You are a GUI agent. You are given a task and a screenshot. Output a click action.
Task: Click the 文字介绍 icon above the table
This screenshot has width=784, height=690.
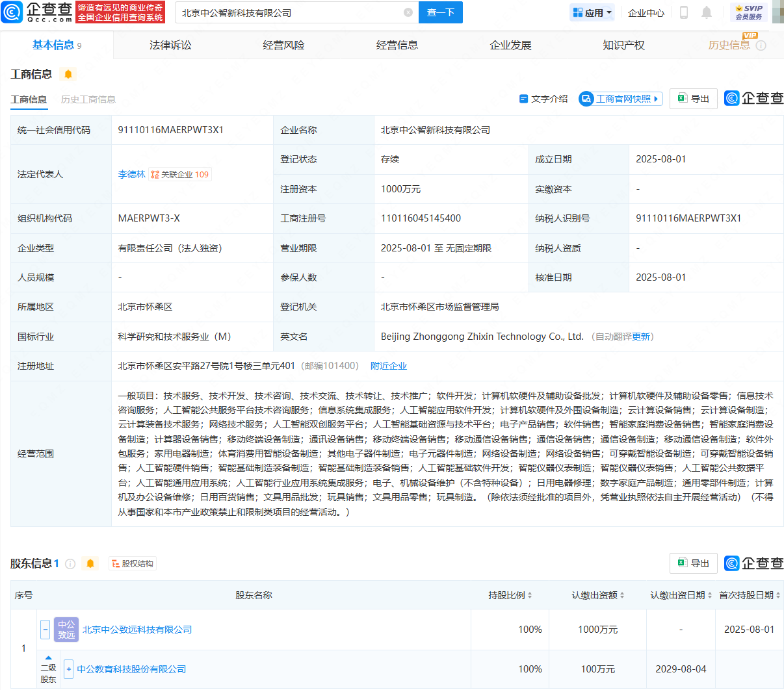(523, 99)
